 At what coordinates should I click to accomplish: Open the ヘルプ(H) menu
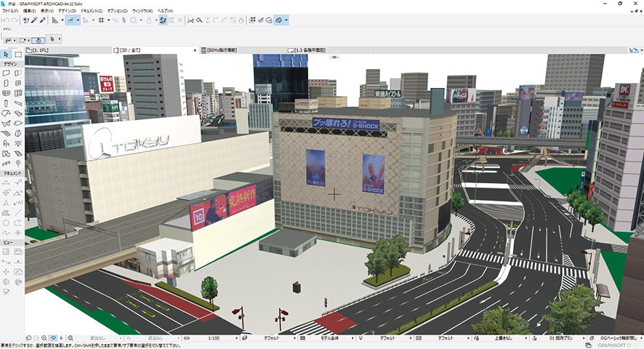point(165,11)
